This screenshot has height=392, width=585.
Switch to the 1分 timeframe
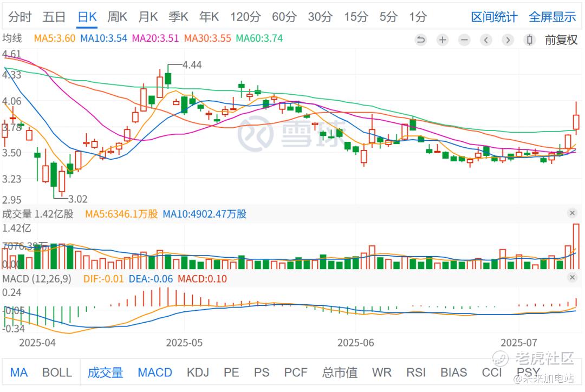pos(418,17)
